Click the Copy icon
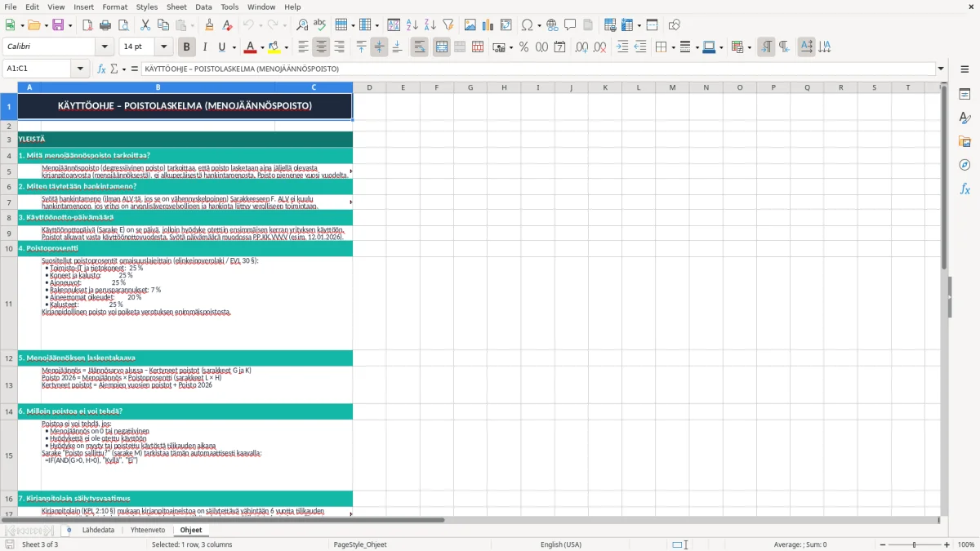 pyautogui.click(x=163, y=25)
